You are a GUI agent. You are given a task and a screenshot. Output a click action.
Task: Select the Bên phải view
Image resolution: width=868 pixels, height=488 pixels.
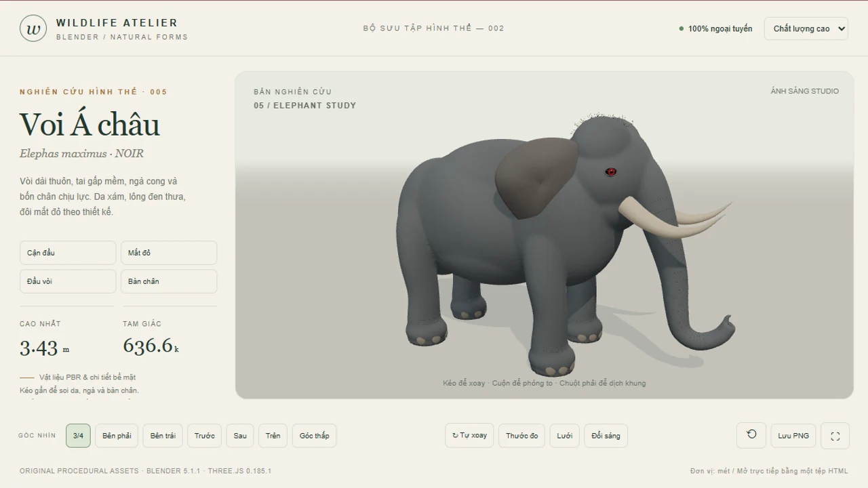[117, 436]
